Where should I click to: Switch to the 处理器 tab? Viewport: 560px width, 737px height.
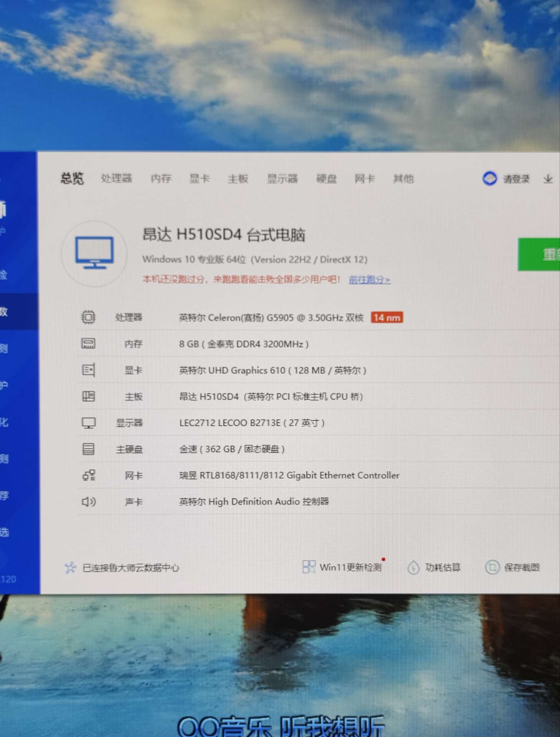click(x=117, y=178)
